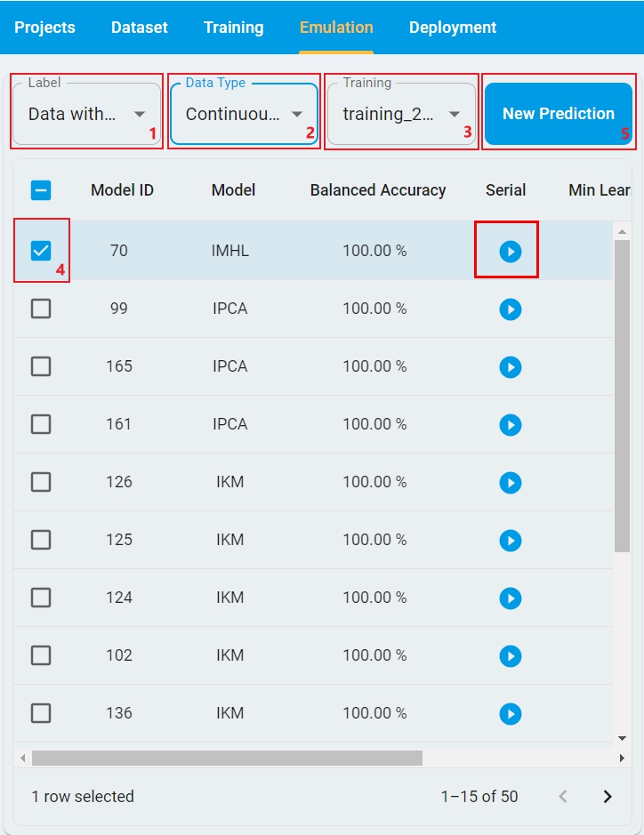Play serial for model 125
This screenshot has height=835, width=644.
(510, 541)
